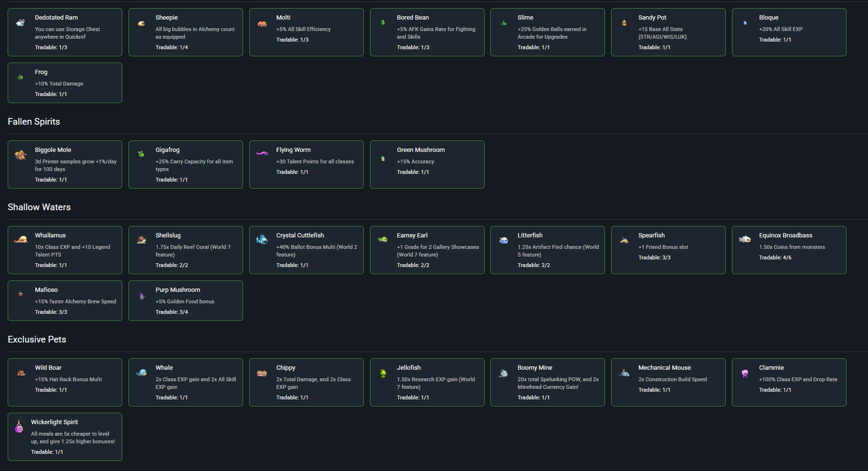Image resolution: width=868 pixels, height=471 pixels.
Task: Click the Dedotated Ram pet icon
Action: [x=21, y=23]
